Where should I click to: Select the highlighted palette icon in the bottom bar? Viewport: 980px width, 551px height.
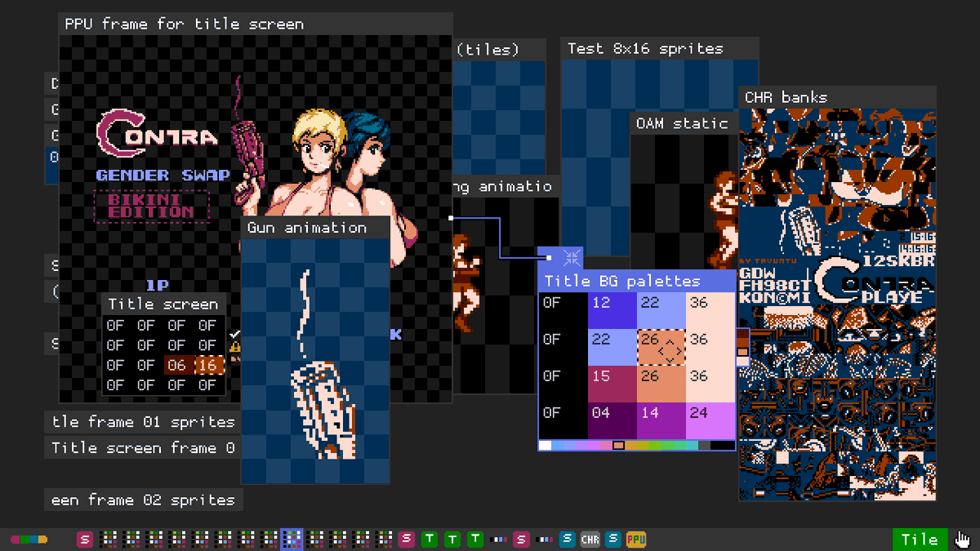292,540
